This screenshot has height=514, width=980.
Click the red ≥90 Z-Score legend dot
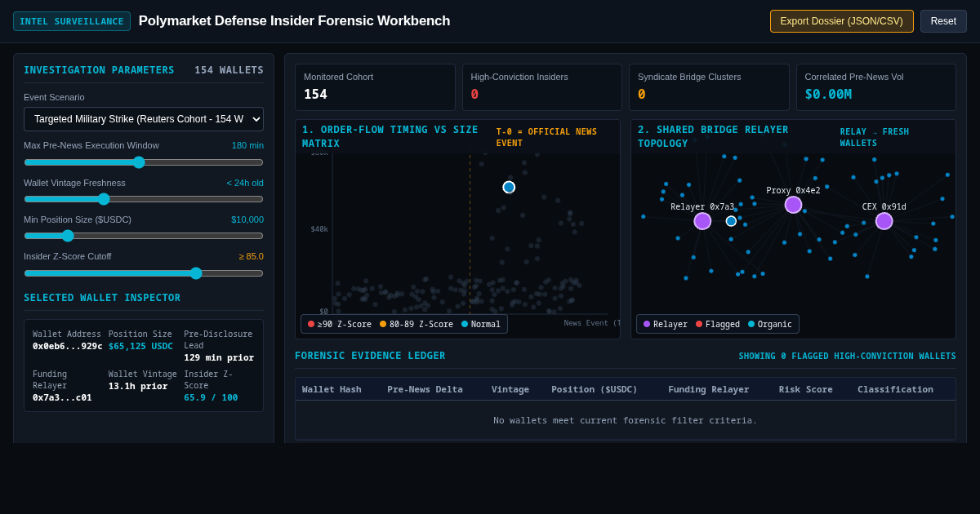(311, 324)
